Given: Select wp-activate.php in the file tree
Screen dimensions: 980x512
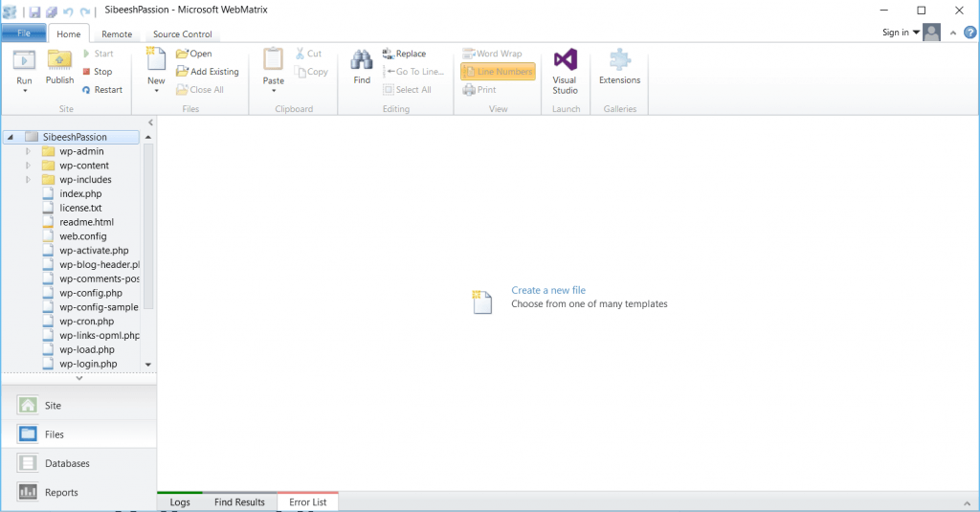Looking at the screenshot, I should 94,251.
